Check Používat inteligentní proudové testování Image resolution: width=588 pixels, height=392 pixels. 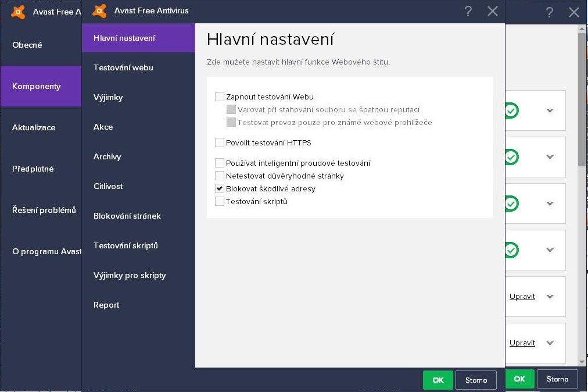click(x=220, y=163)
